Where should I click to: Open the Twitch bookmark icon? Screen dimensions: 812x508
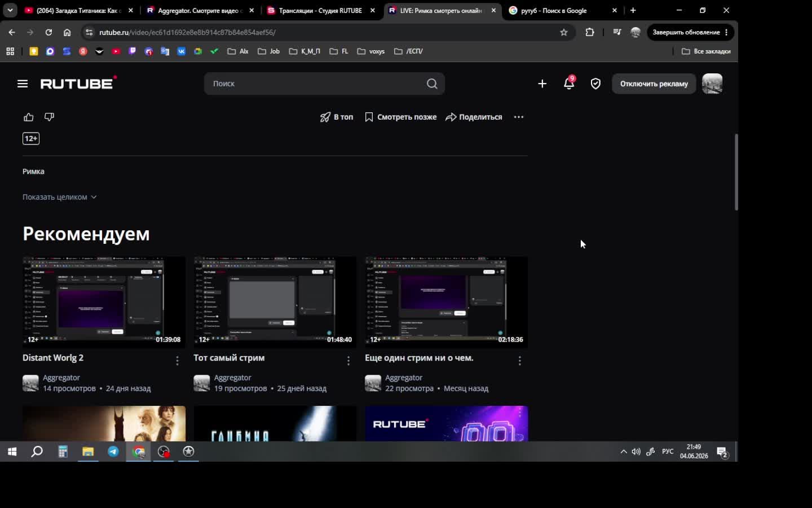tap(133, 51)
